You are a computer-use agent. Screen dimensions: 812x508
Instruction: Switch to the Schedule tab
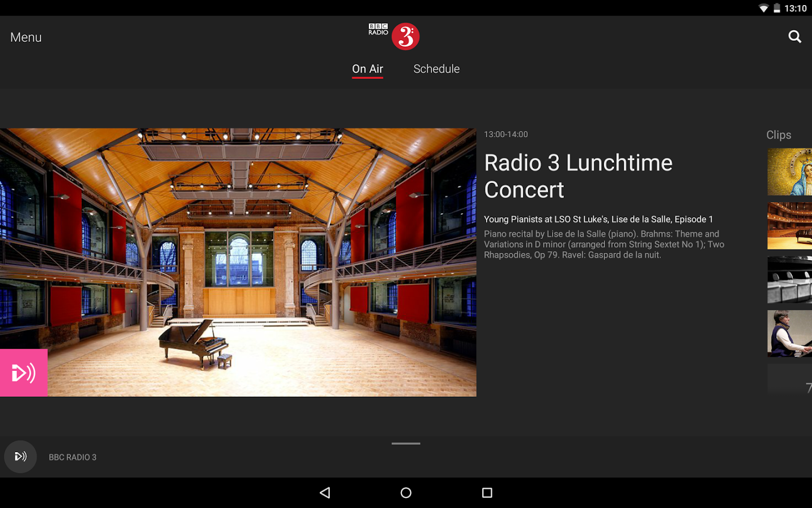pyautogui.click(x=436, y=68)
